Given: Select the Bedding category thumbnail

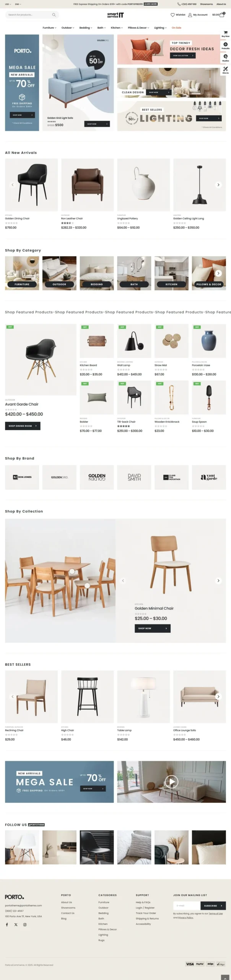Looking at the screenshot, I should point(97,273).
